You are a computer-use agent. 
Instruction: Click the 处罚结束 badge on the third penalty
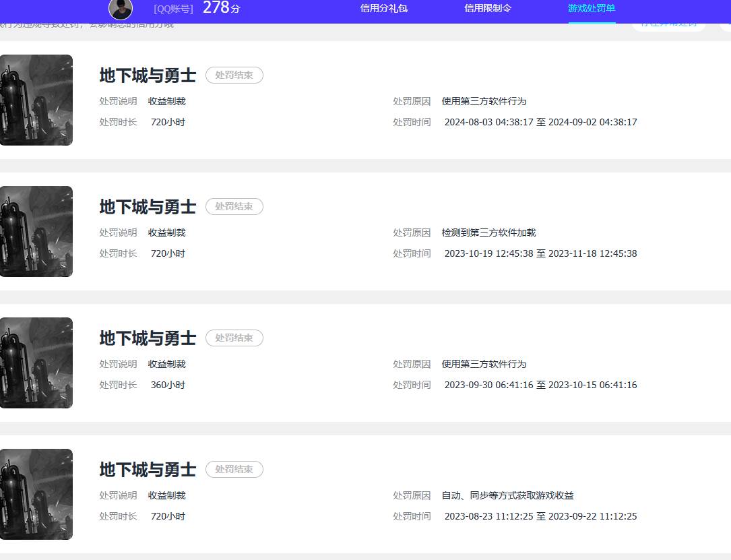pyautogui.click(x=234, y=338)
